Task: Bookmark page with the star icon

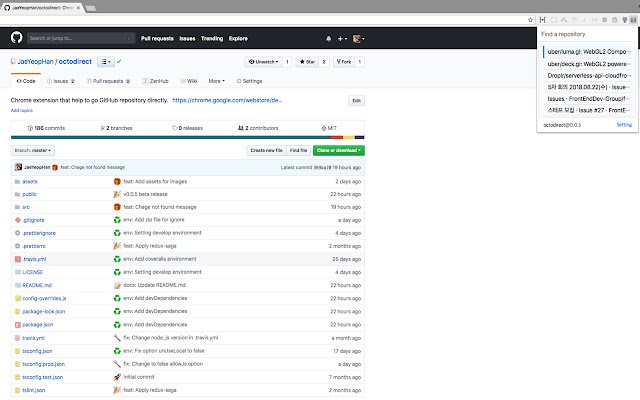Action: pos(530,20)
